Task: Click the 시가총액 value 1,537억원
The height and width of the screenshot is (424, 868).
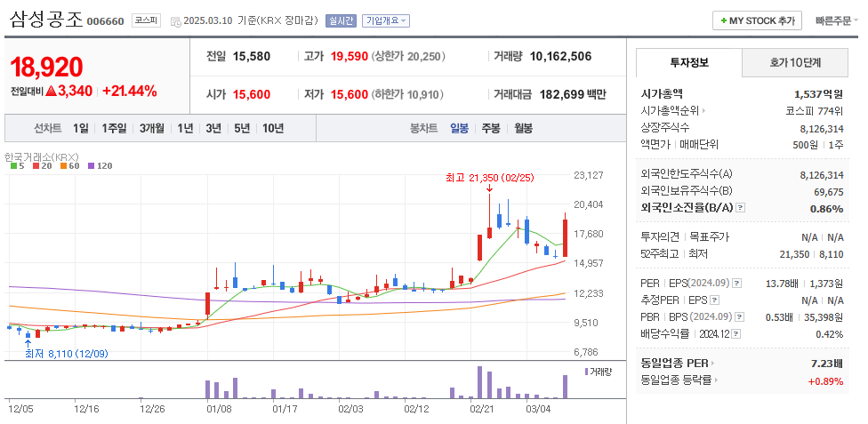Action: (818, 94)
